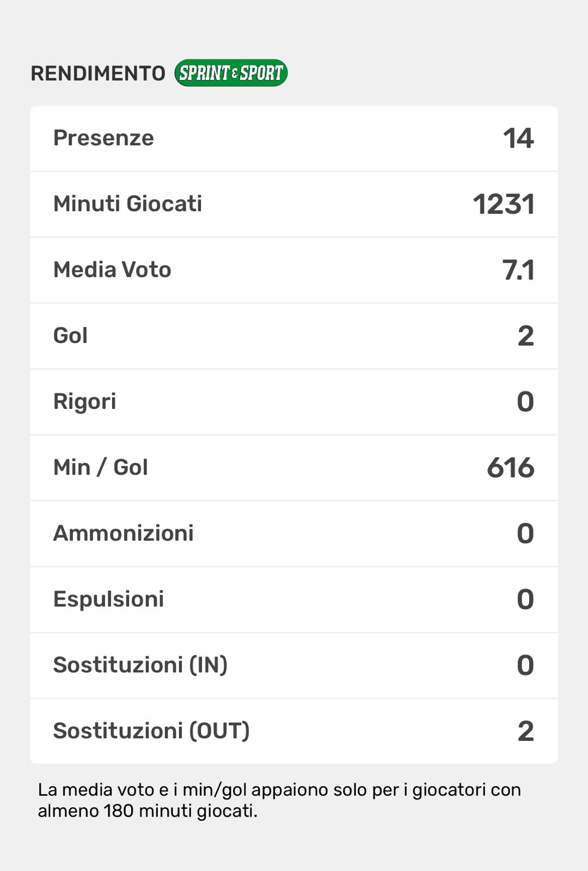The height and width of the screenshot is (871, 588).
Task: Click the Min / Gol label
Action: [x=100, y=468]
